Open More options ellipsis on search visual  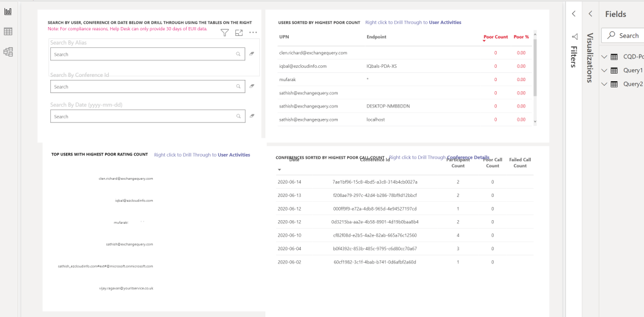[x=253, y=33]
